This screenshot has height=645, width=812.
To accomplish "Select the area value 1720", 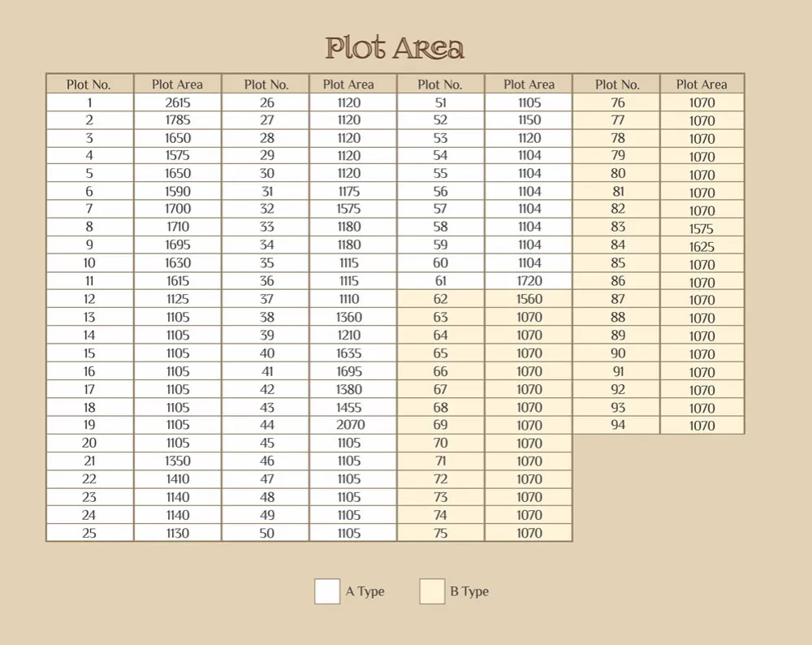I will (x=529, y=281).
